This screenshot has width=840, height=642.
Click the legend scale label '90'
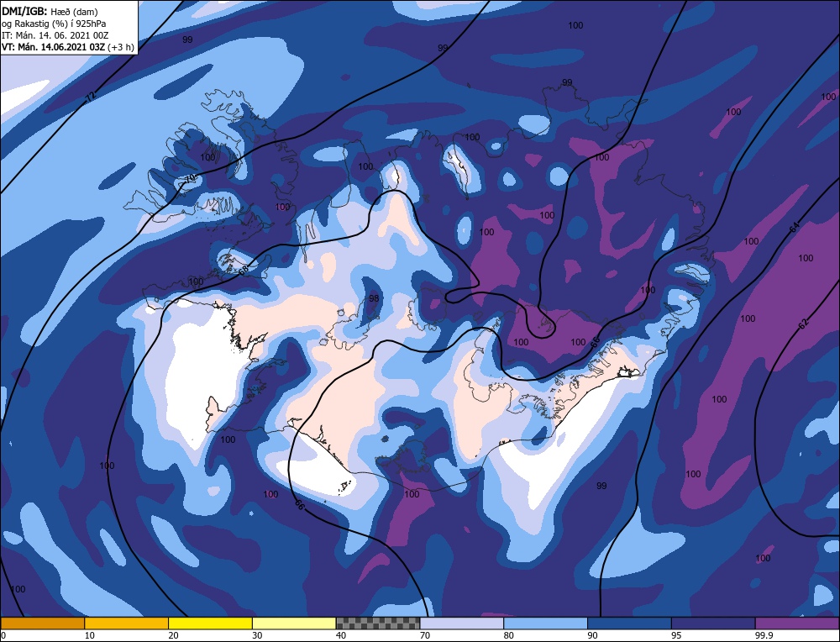(x=593, y=635)
